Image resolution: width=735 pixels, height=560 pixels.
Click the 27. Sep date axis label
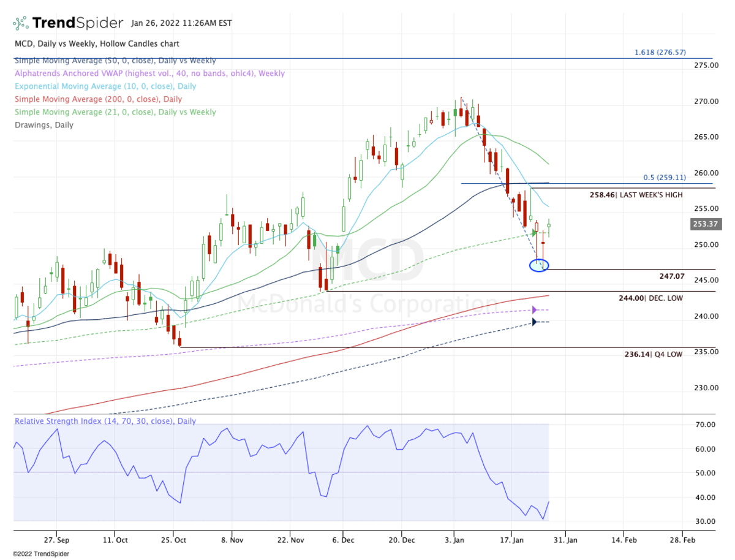pos(56,540)
